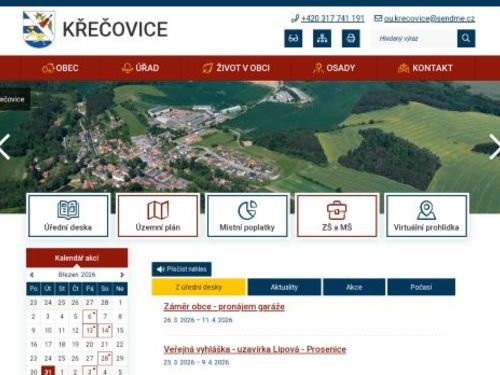Viewport: 500px width, 375px height.
Task: Click the cloud icon beside OBEC
Action: (48, 68)
